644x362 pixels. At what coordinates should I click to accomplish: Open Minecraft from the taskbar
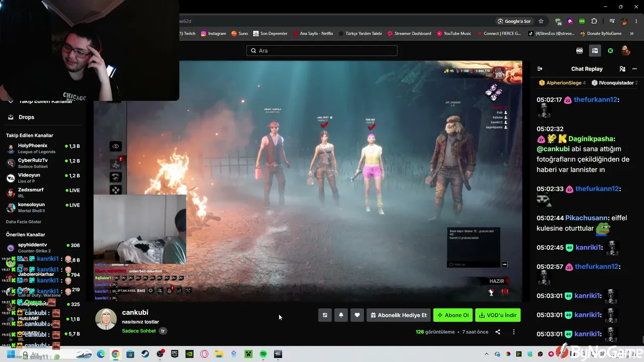(249, 354)
